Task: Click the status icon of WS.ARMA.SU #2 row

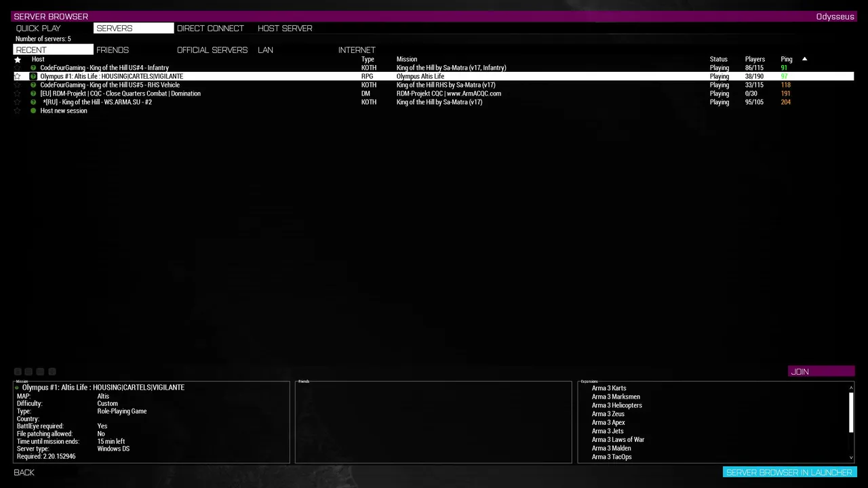Action: pos(33,102)
